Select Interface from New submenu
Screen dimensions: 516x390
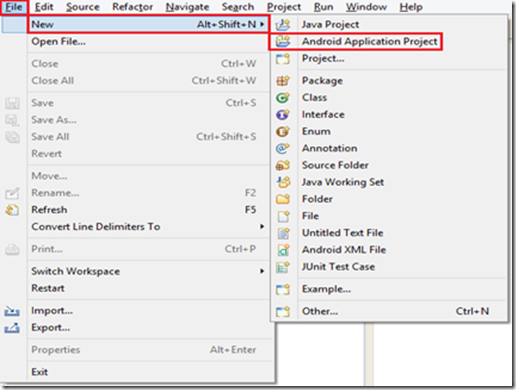click(x=389, y=115)
